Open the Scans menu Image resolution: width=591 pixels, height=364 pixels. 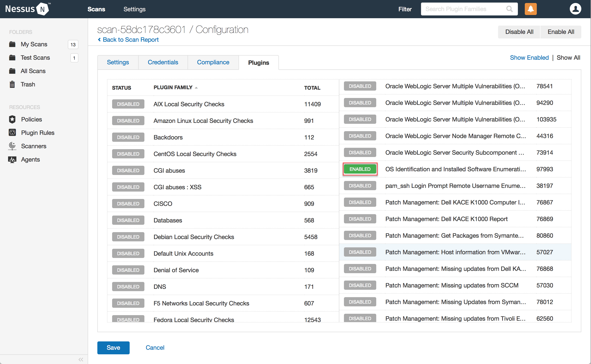(96, 9)
